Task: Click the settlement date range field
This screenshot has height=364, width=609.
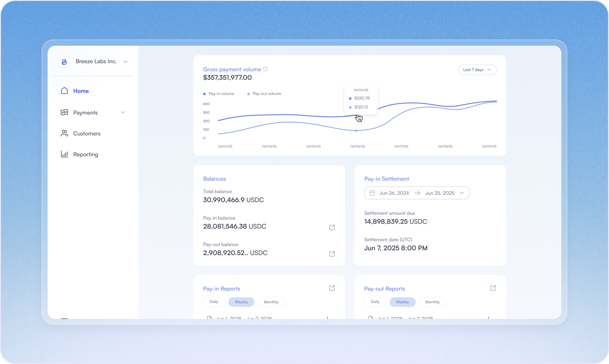Action: (417, 193)
